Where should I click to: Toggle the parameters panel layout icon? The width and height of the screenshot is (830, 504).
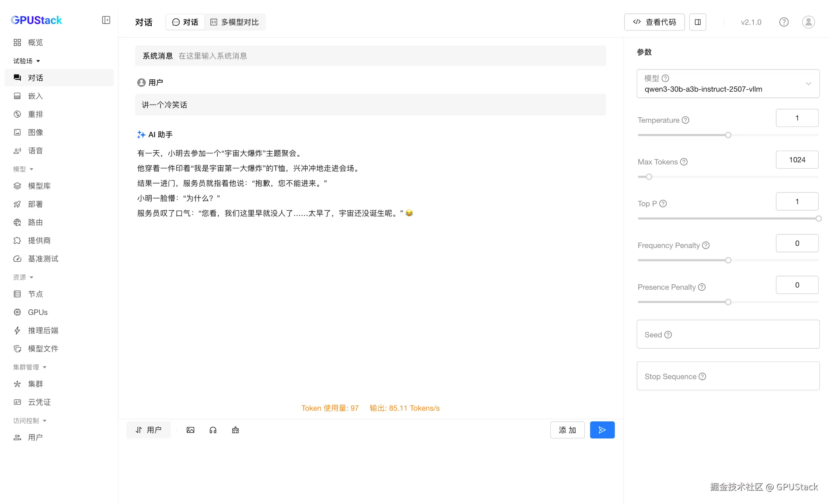[697, 22]
